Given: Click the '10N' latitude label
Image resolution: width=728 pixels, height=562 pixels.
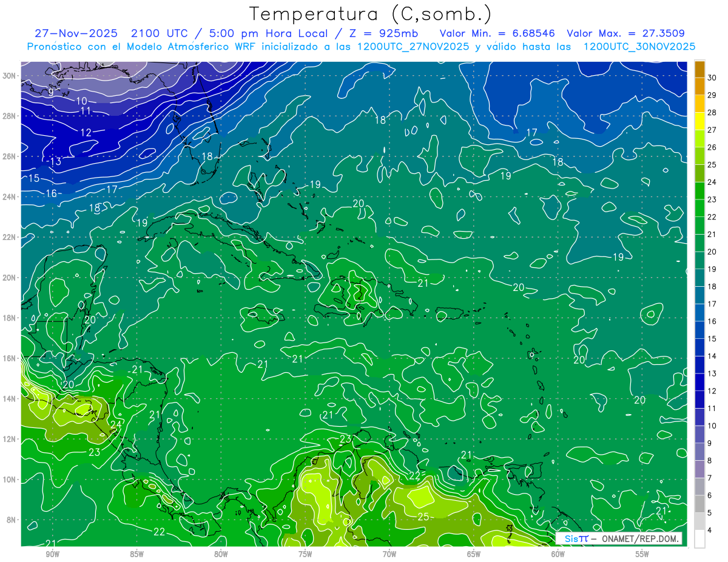Looking at the screenshot, I should tap(9, 480).
